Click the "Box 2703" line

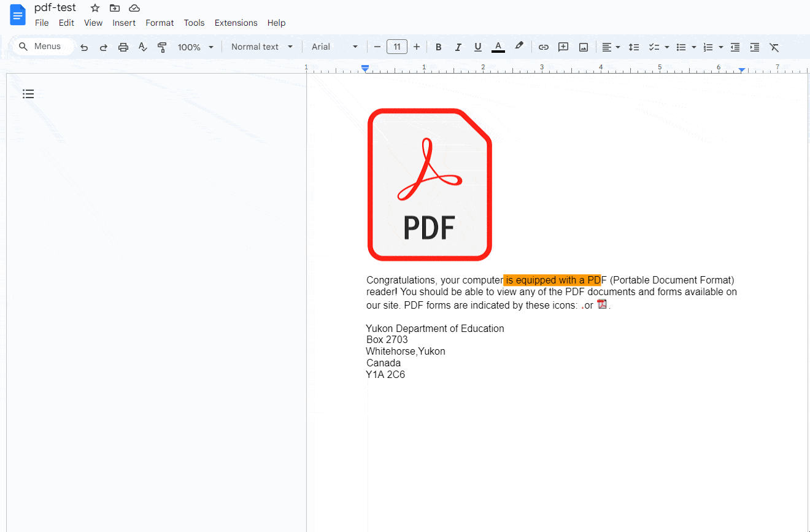pyautogui.click(x=387, y=339)
